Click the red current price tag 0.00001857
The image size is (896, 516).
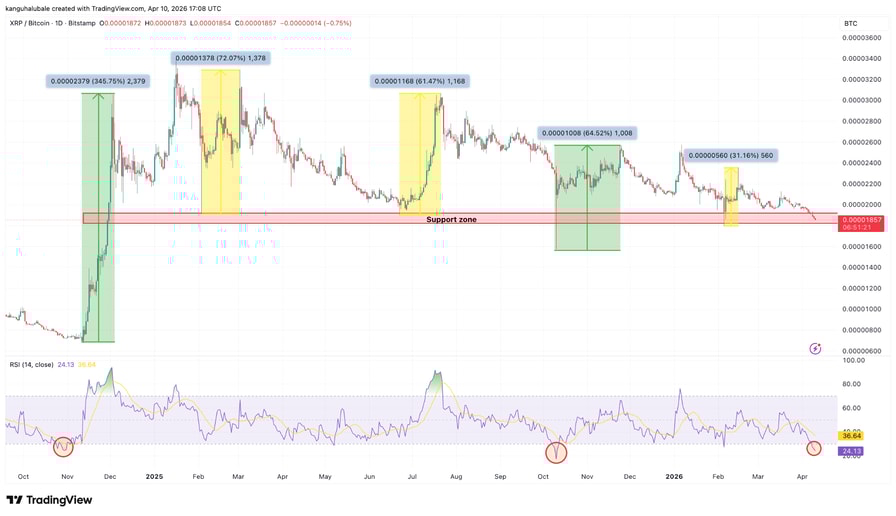click(x=861, y=223)
